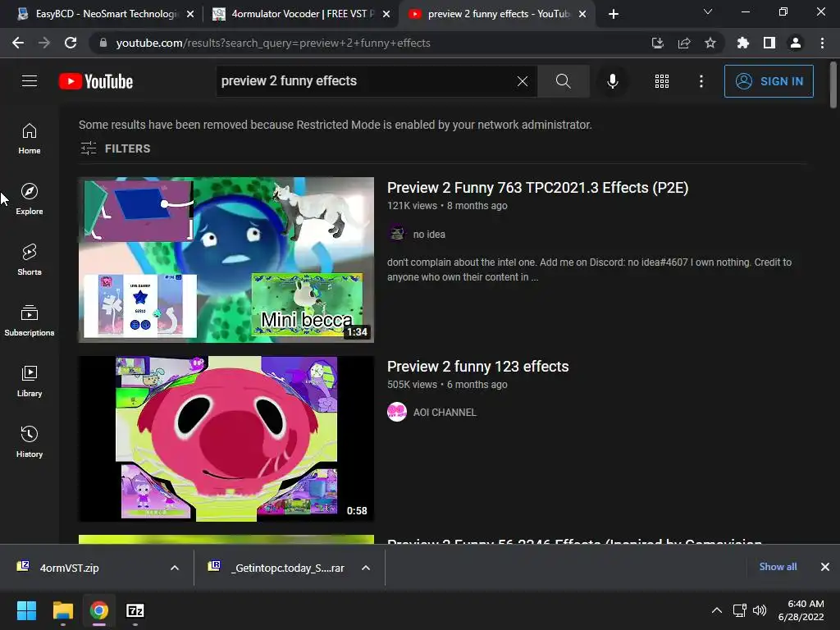Open Explore in sidebar
Image resolution: width=840 pixels, height=630 pixels.
tap(30, 199)
